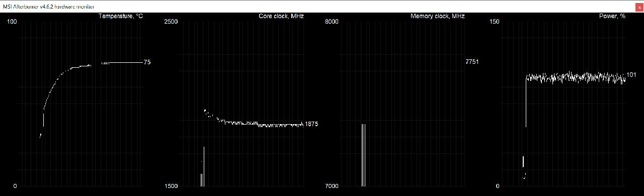Click the power graph maximum label 150
Screen dimensions: 644x196
[494, 22]
